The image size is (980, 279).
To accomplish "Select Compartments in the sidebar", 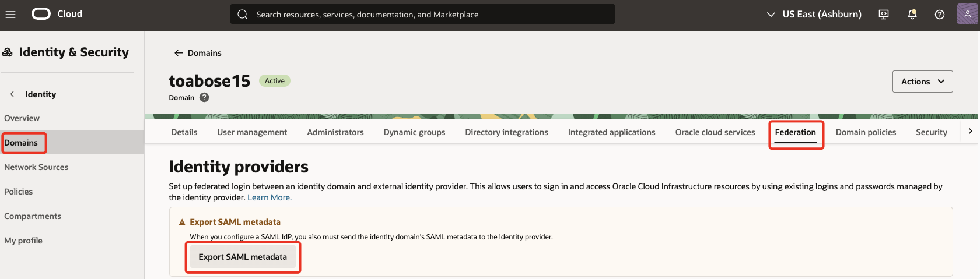I will point(33,216).
